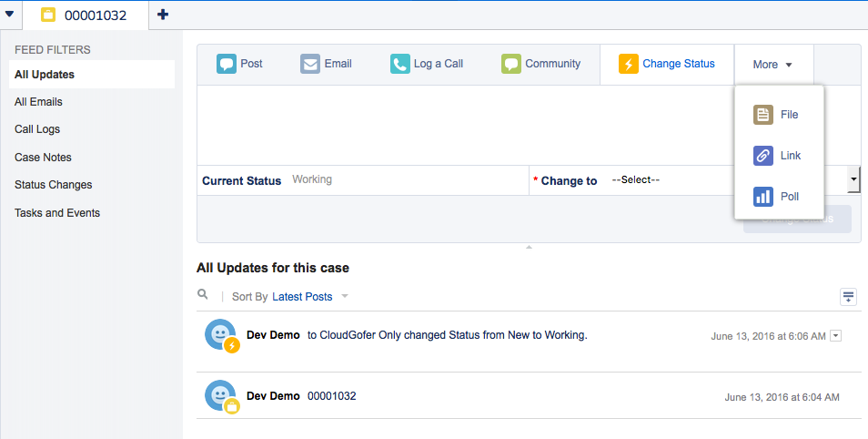The width and height of the screenshot is (868, 439).
Task: Click Dev Demo avatar on status change post
Action: pos(220,335)
